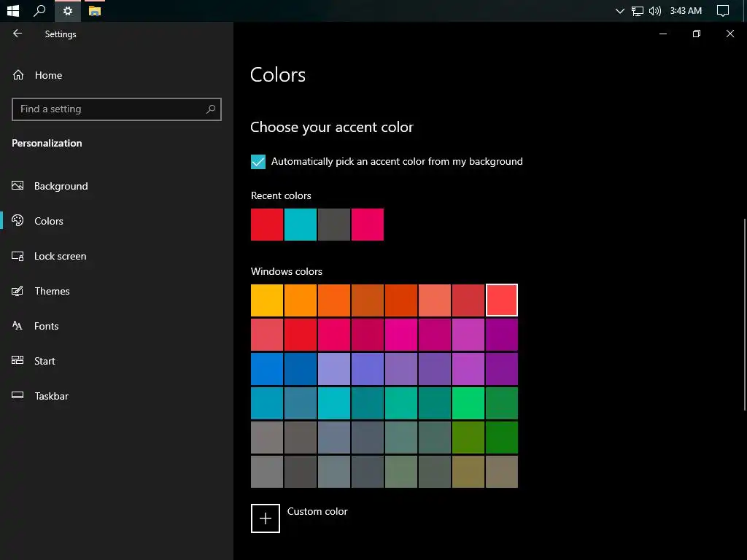The height and width of the screenshot is (560, 747).
Task: Pick the teal recent color swatch
Action: 301,225
